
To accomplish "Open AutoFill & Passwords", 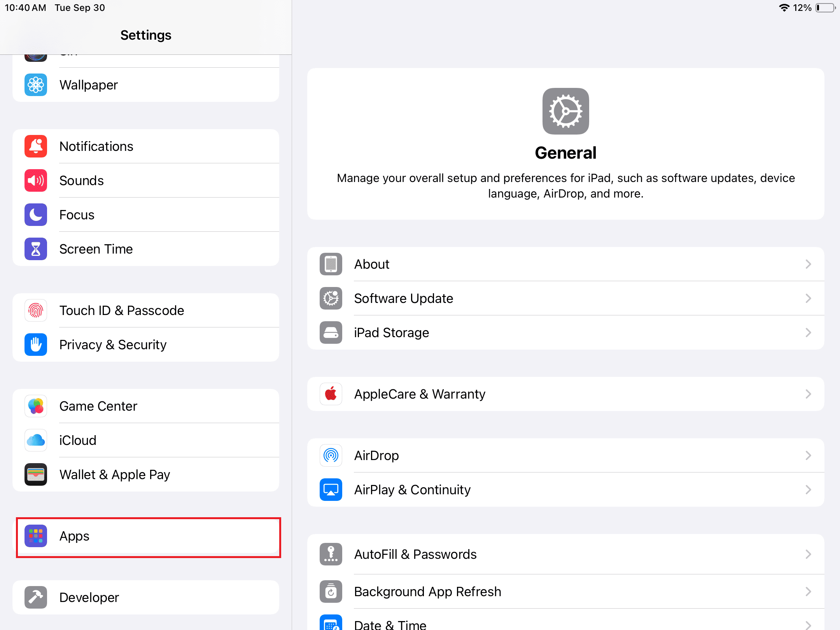I will point(415,554).
